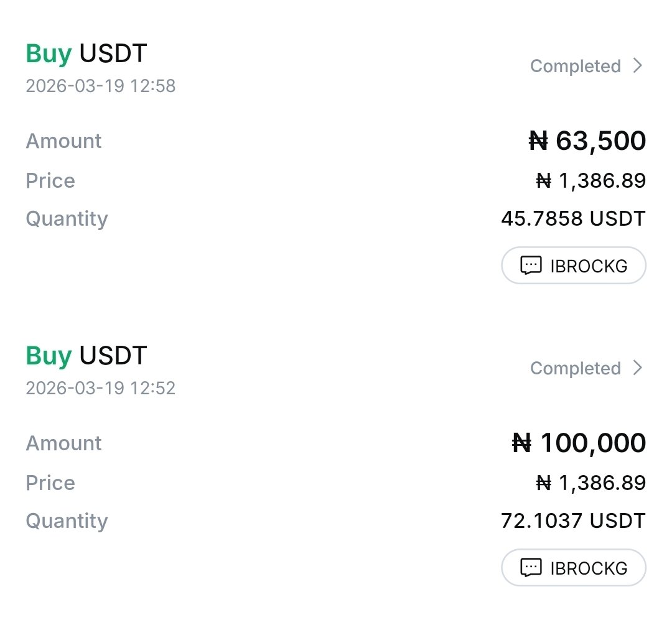Click Completed status of the 12:58 order
The height and width of the screenshot is (620, 672).
coord(576,67)
